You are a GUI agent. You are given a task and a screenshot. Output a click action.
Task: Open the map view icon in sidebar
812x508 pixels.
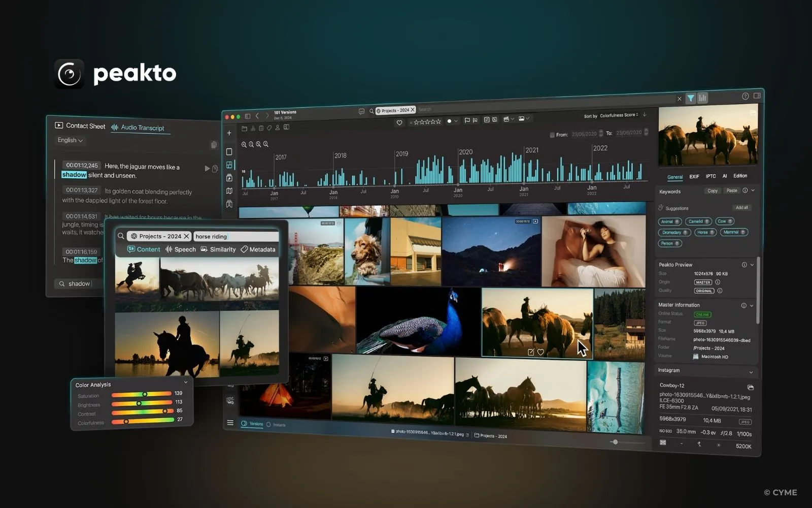(229, 191)
